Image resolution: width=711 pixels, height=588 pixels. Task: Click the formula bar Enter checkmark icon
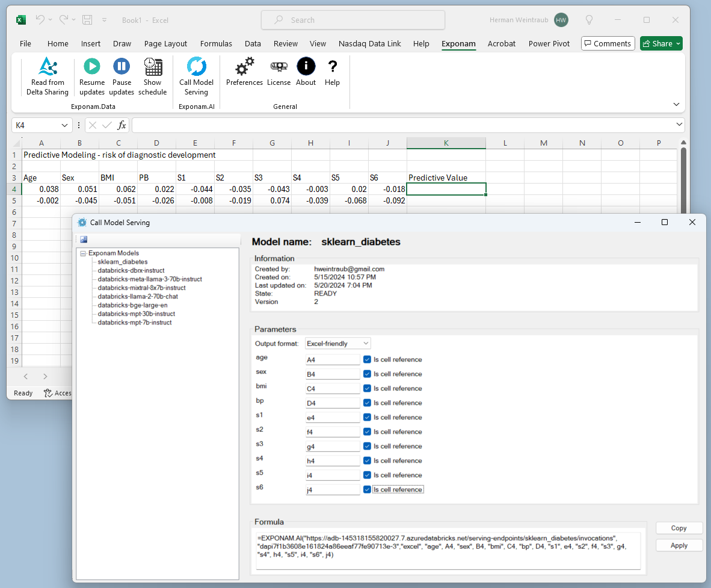pos(107,125)
